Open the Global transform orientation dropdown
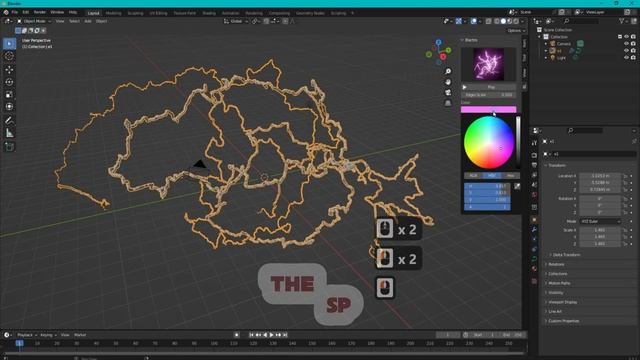Image resolution: width=640 pixels, height=360 pixels. point(236,21)
